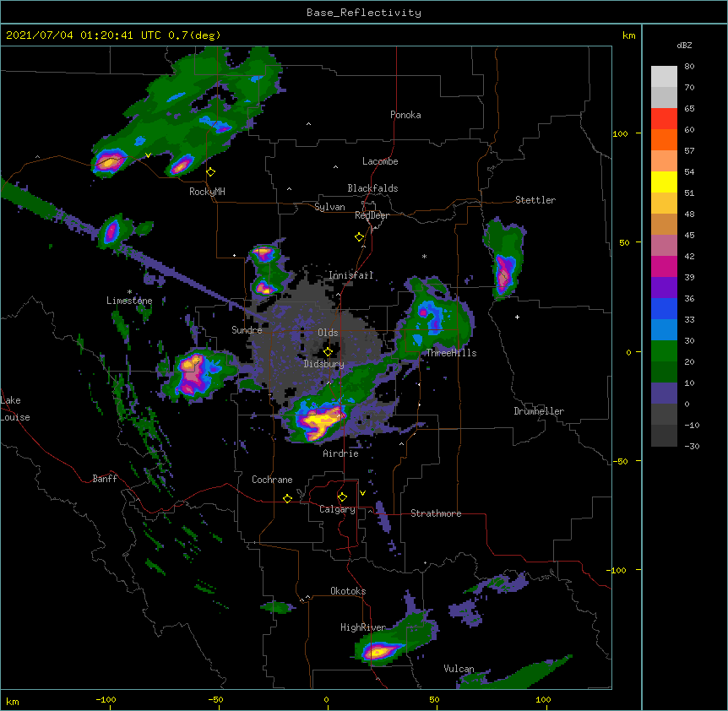Select the yellow diamond marker at Olds
The image size is (728, 711).
click(x=328, y=352)
